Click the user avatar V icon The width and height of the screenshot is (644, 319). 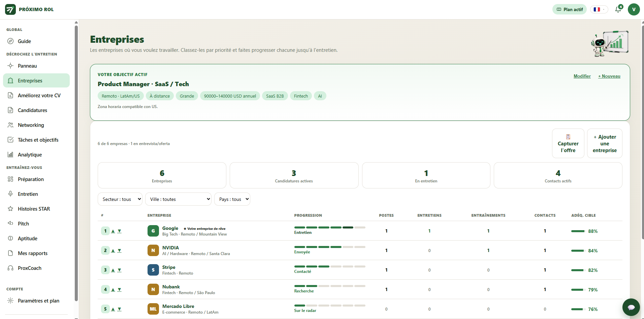pyautogui.click(x=634, y=9)
